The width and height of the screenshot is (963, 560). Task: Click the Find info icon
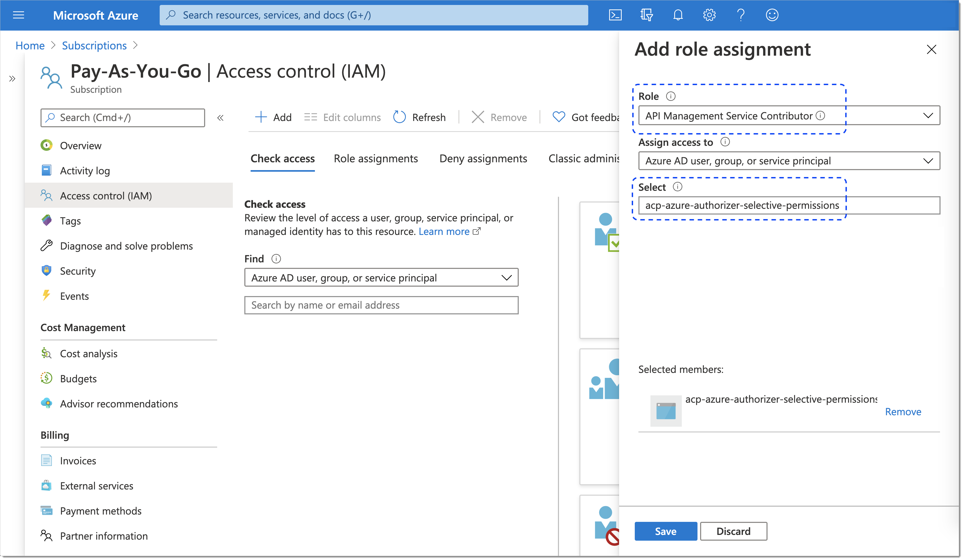tap(276, 259)
